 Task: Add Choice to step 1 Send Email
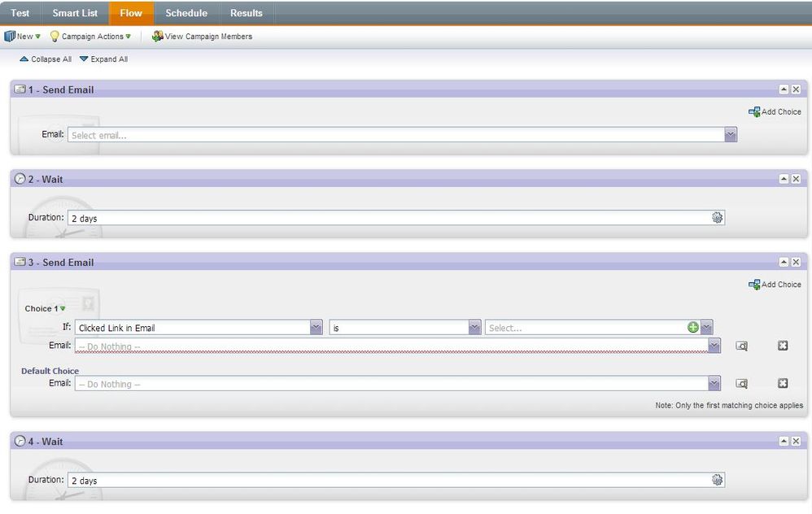click(x=775, y=111)
